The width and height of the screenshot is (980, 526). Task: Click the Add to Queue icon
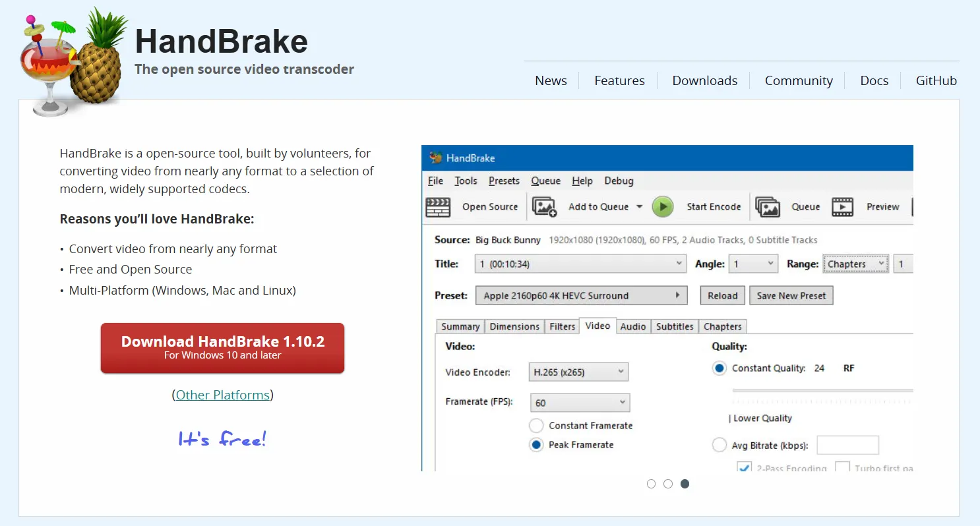coord(543,206)
